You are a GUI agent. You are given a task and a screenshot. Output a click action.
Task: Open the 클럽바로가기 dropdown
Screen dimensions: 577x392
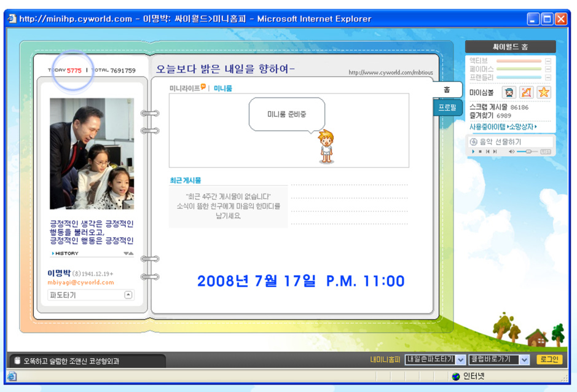(499, 359)
